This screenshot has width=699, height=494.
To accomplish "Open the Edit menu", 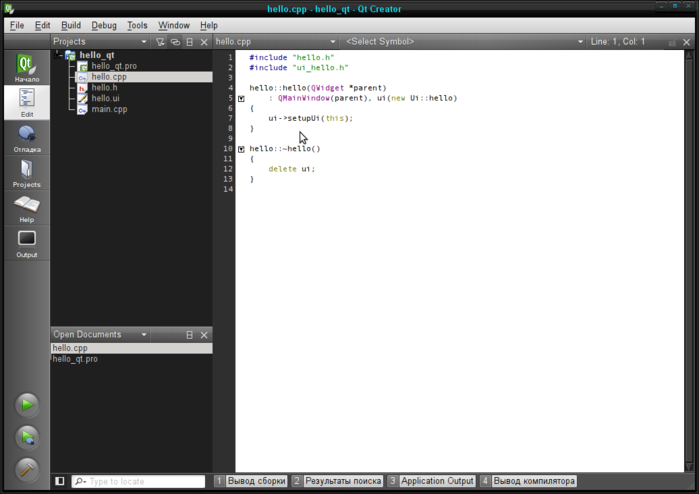I will [42, 25].
